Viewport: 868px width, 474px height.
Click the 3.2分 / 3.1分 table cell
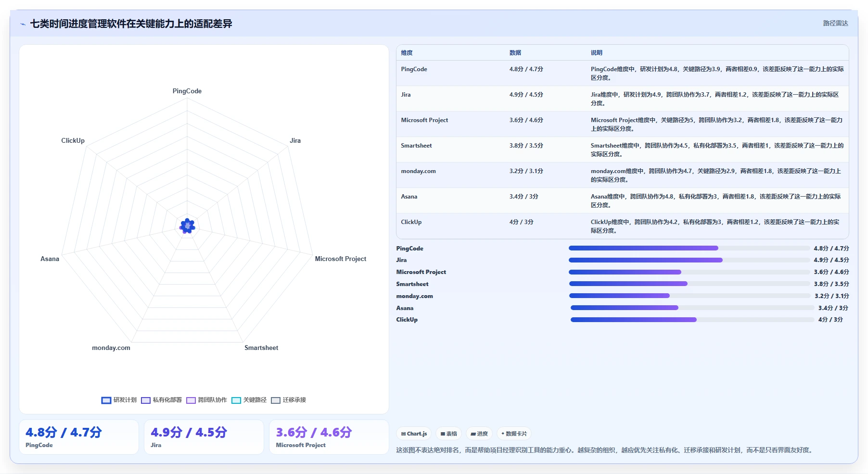tap(526, 171)
